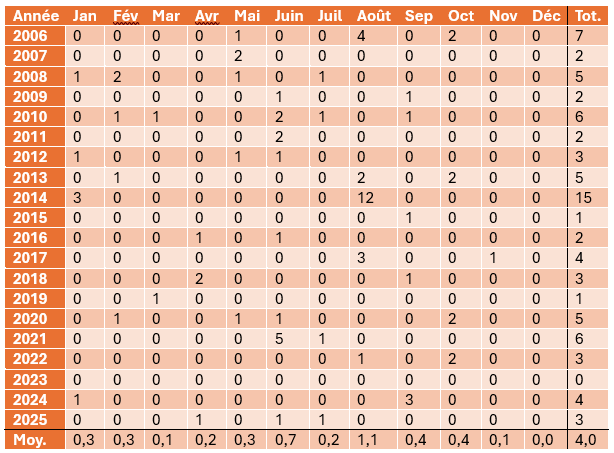Click the Moy. row label
Image resolution: width=614 pixels, height=453 pixels.
click(29, 440)
